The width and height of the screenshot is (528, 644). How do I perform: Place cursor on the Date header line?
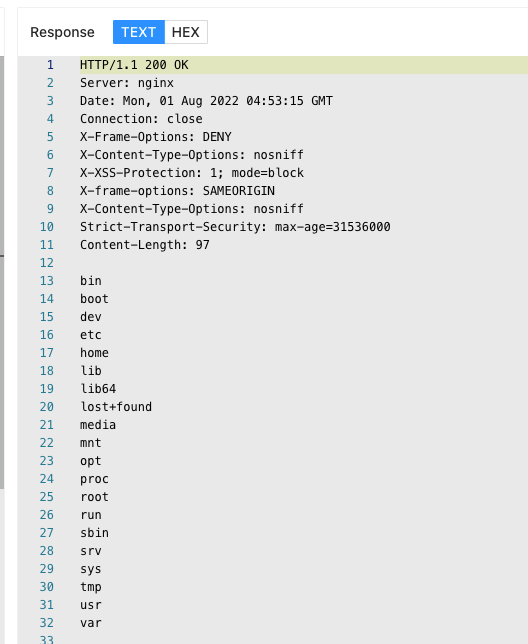click(207, 101)
